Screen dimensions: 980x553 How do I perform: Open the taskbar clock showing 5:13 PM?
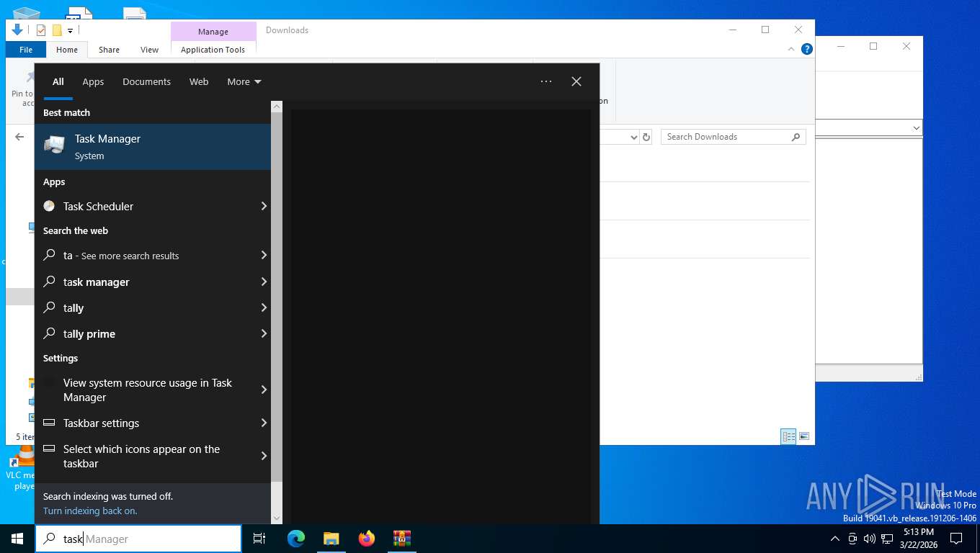point(918,539)
